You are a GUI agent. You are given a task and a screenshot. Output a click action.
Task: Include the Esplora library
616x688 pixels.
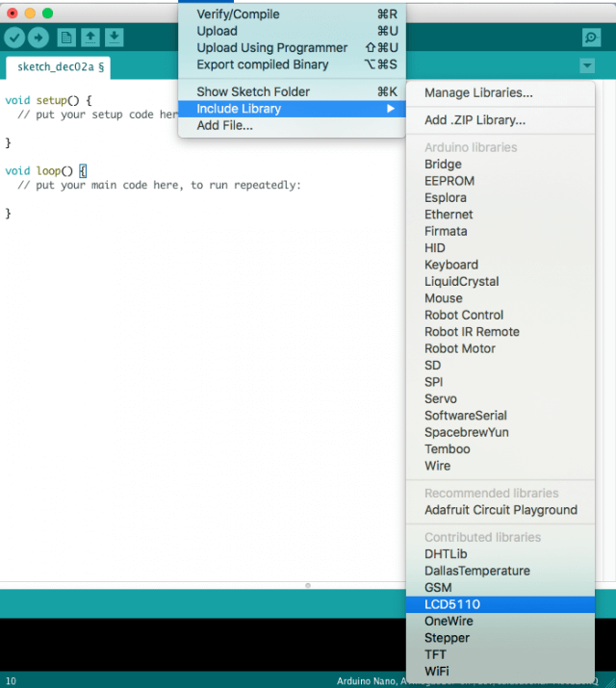click(500, 197)
